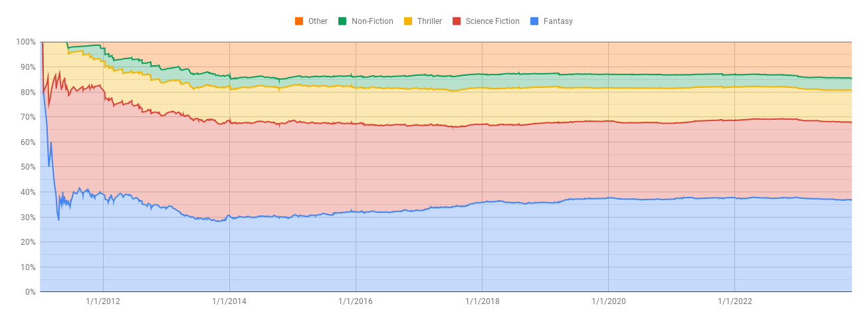
Task: Click the green Non-Fiction legend swatch
Action: click(342, 21)
